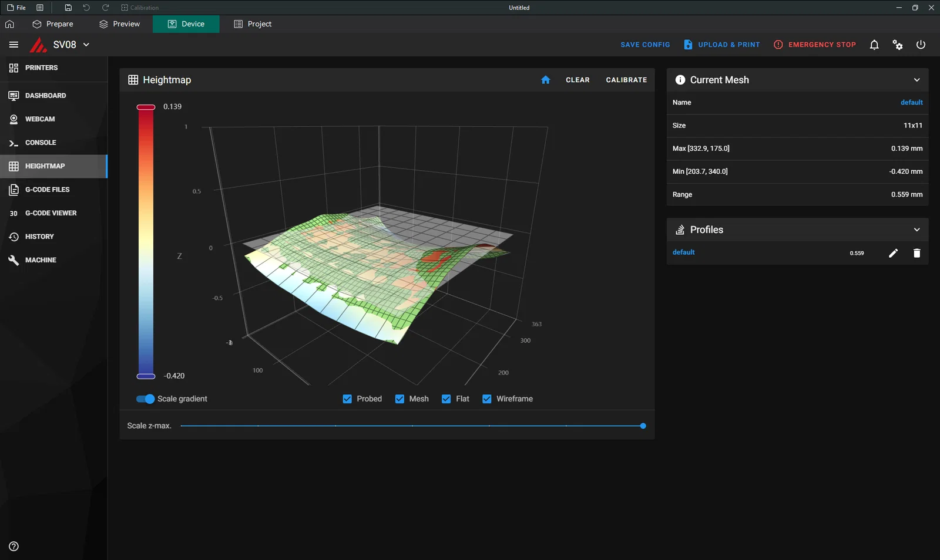The width and height of the screenshot is (940, 560).
Task: Disable the Scale gradient switch
Action: (x=145, y=399)
